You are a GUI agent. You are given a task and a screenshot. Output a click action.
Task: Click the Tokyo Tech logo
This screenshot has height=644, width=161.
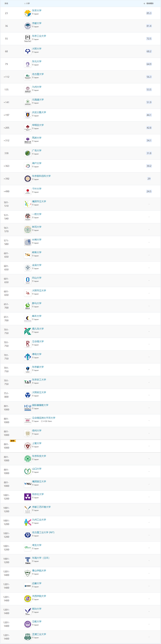[28, 39]
